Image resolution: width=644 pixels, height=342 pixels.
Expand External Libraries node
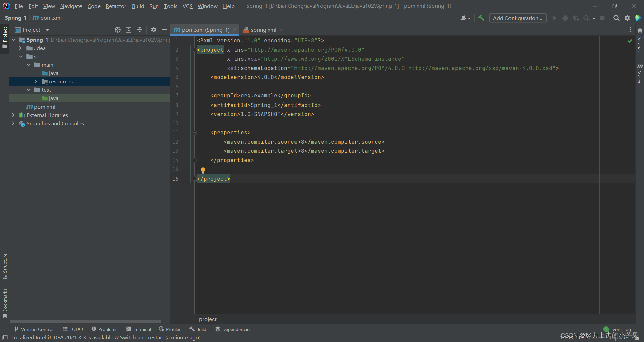tap(13, 115)
